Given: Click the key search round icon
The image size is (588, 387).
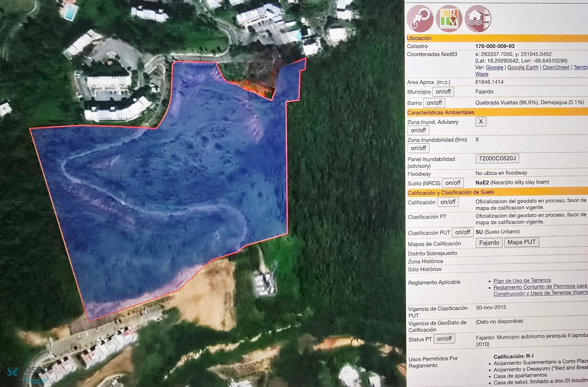Looking at the screenshot, I should click(x=420, y=18).
